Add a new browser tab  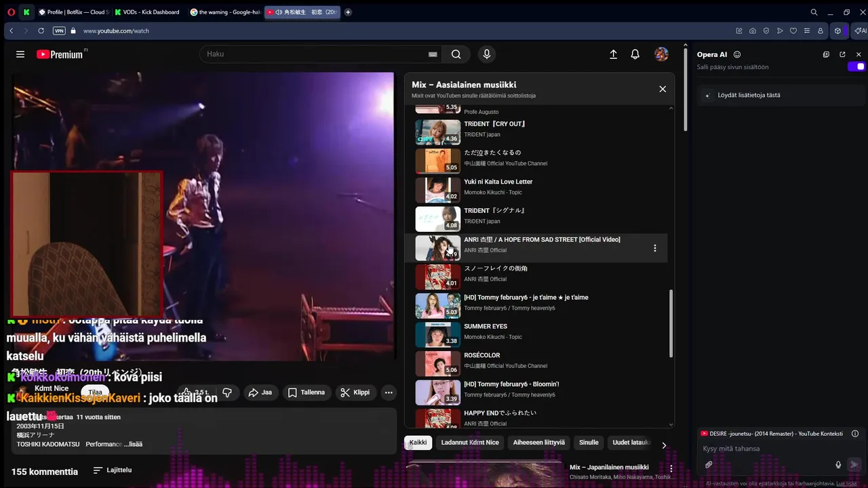tap(348, 12)
